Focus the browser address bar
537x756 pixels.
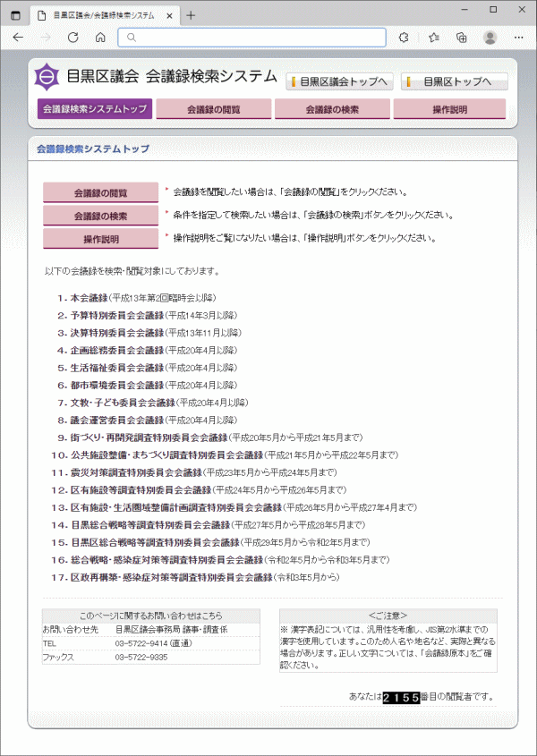click(251, 38)
